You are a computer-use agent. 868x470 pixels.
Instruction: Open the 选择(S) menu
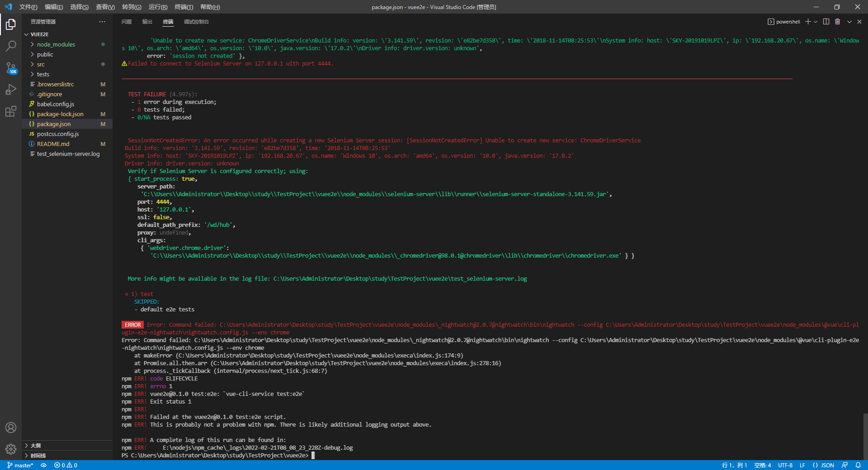click(x=80, y=7)
